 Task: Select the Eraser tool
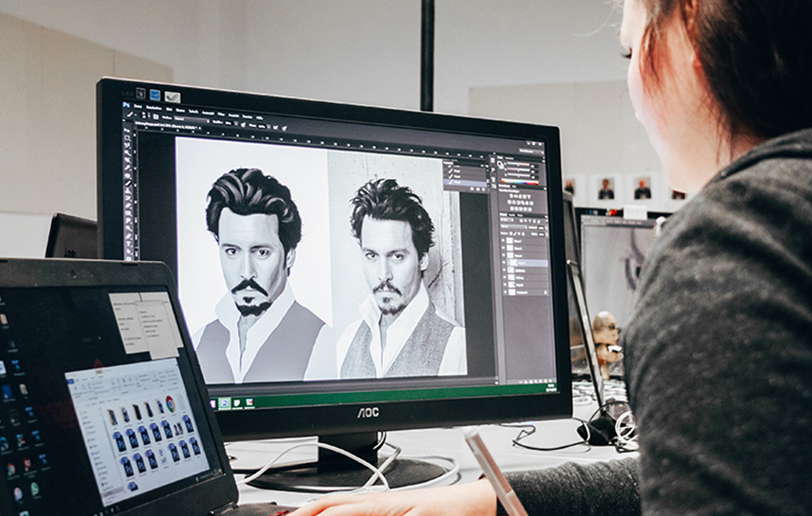click(127, 205)
